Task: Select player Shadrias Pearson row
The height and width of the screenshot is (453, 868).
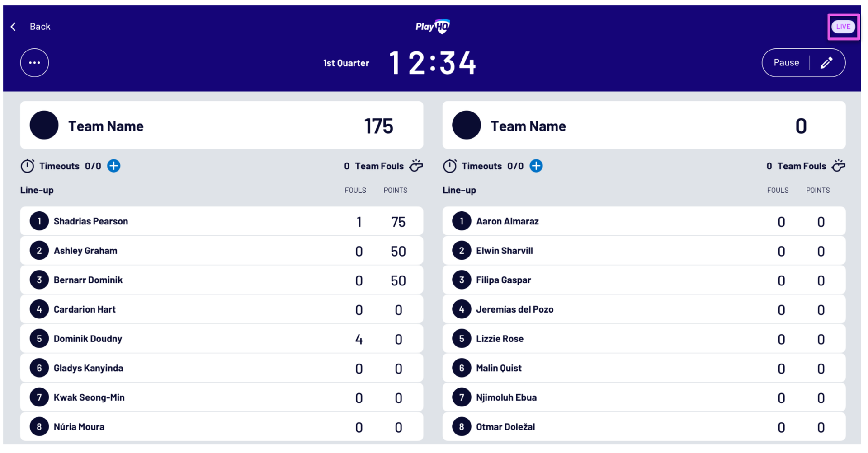Action: click(222, 221)
